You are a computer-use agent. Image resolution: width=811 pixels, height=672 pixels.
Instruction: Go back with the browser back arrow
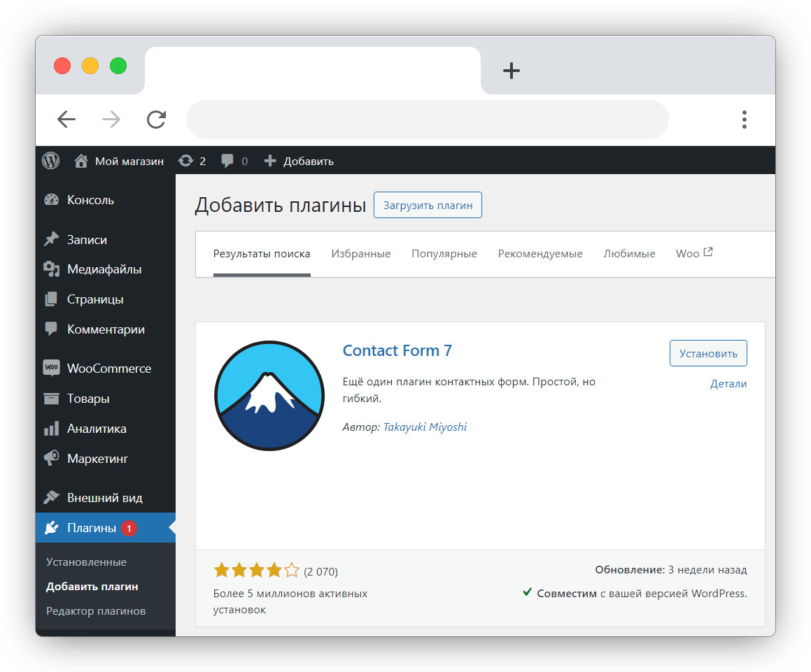(x=66, y=120)
